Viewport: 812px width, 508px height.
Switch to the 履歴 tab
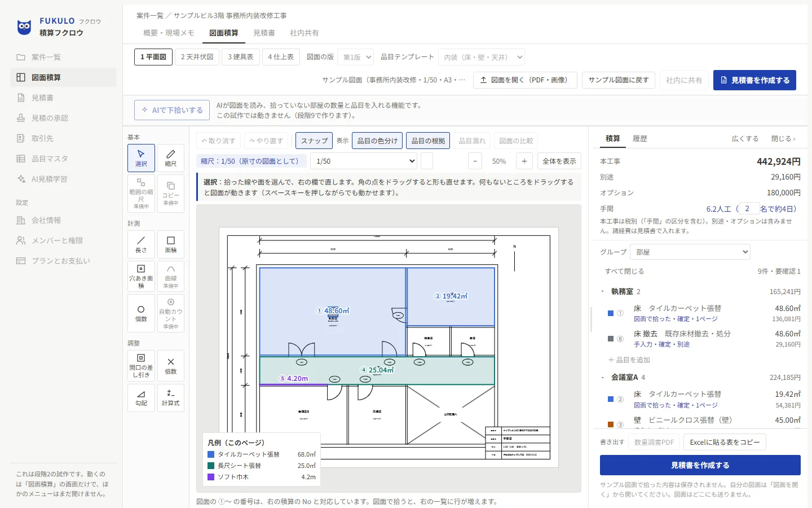(639, 138)
